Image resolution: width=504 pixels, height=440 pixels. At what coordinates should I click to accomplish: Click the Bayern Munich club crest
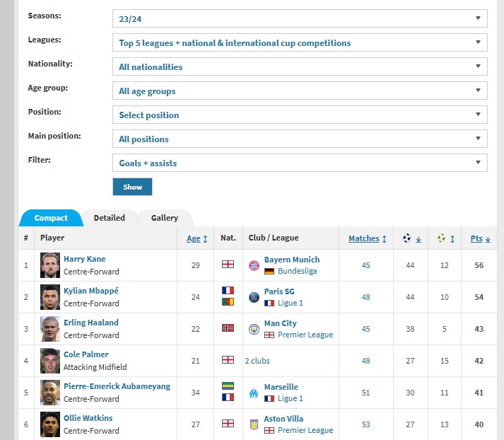[x=254, y=265]
